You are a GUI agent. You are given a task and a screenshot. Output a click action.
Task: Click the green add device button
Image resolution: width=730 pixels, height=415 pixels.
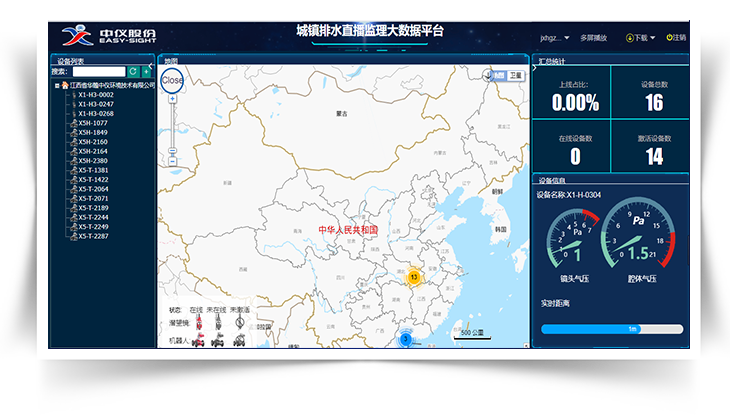point(147,72)
